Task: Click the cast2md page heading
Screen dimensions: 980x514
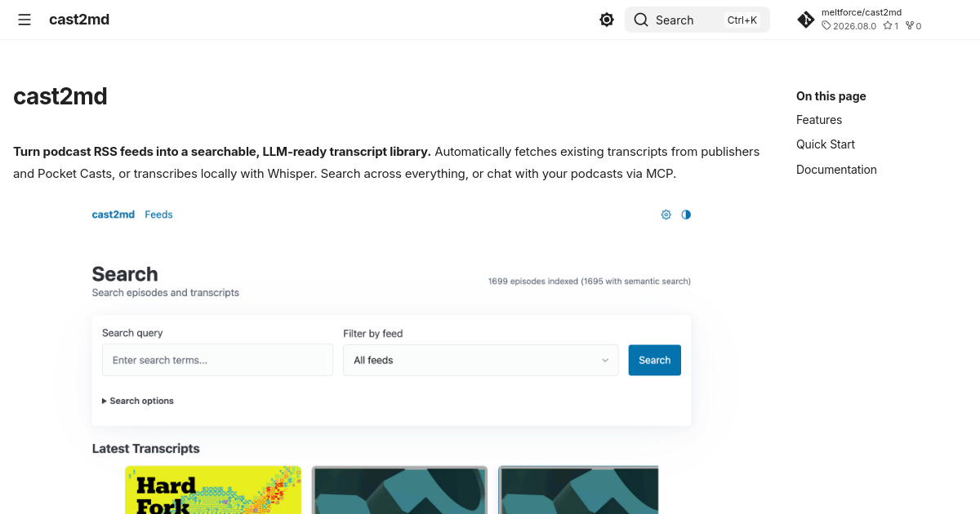Action: 60,96
